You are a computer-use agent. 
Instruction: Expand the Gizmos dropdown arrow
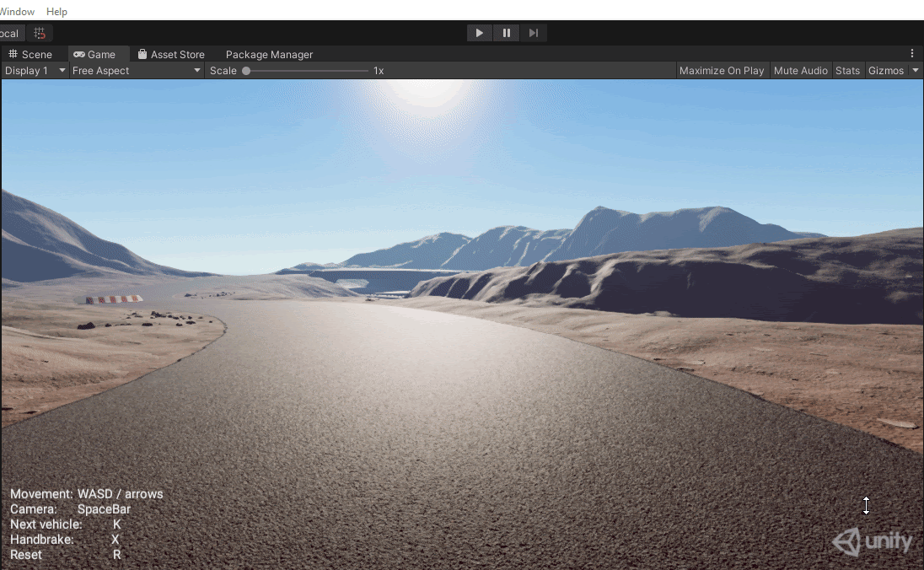pos(916,71)
